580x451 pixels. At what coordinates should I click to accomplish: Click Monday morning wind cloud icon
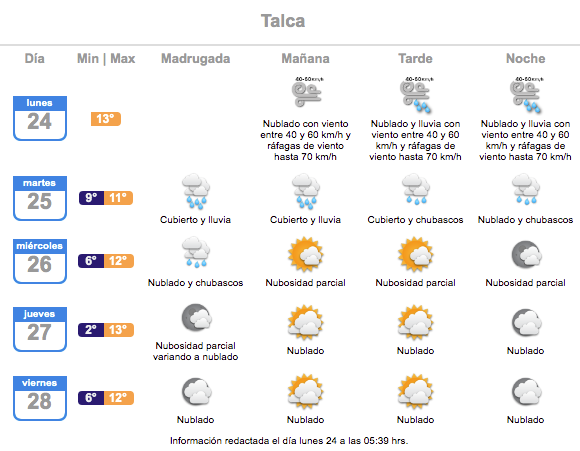(307, 92)
